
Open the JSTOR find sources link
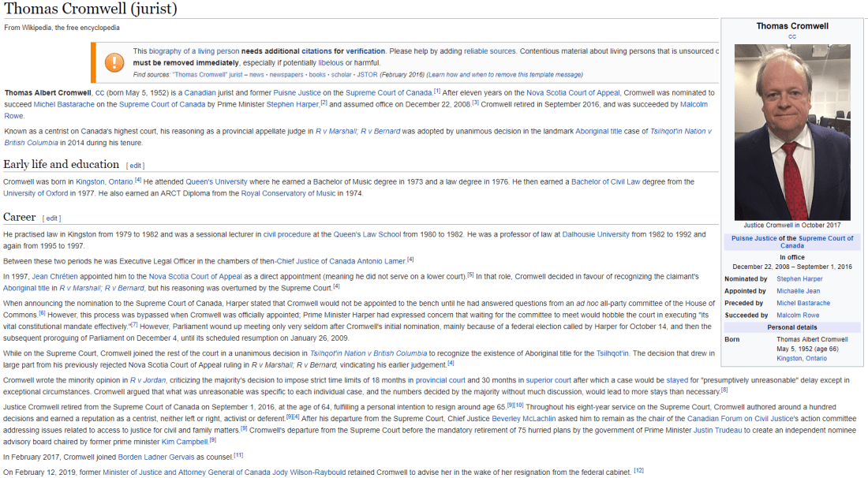[367, 75]
